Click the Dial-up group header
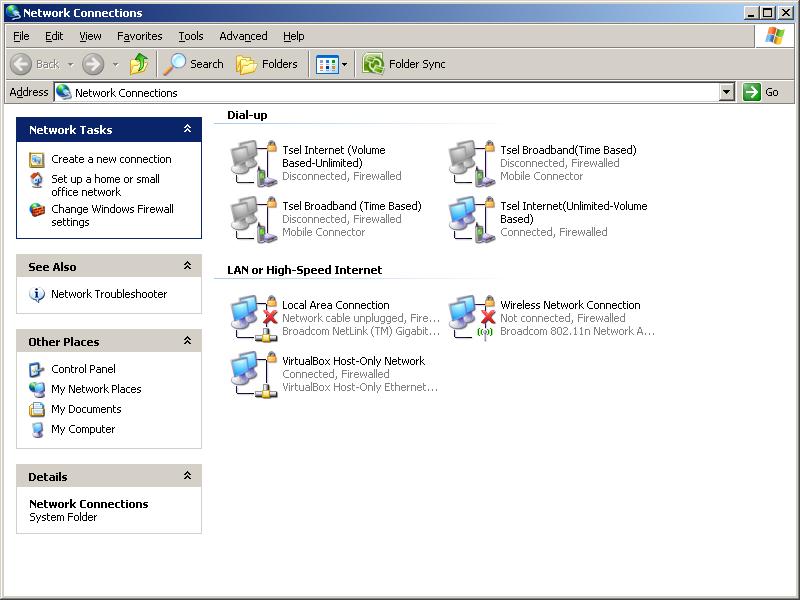 (x=247, y=115)
